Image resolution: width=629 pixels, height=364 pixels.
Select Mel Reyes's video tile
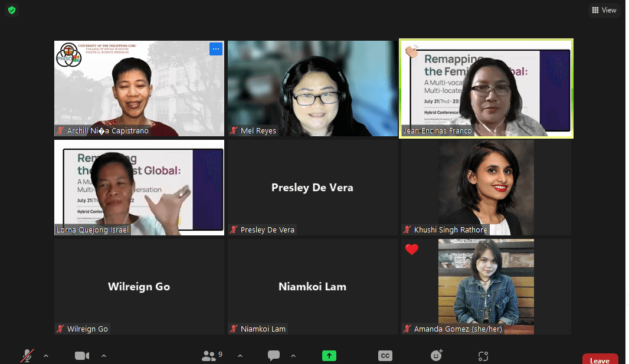pyautogui.click(x=312, y=88)
